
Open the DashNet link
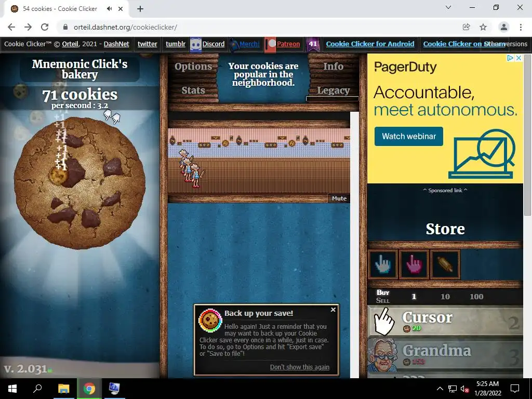click(116, 44)
